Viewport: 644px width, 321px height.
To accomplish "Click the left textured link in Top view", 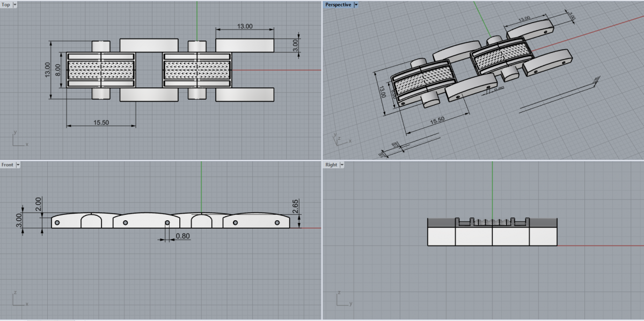I will (x=101, y=70).
